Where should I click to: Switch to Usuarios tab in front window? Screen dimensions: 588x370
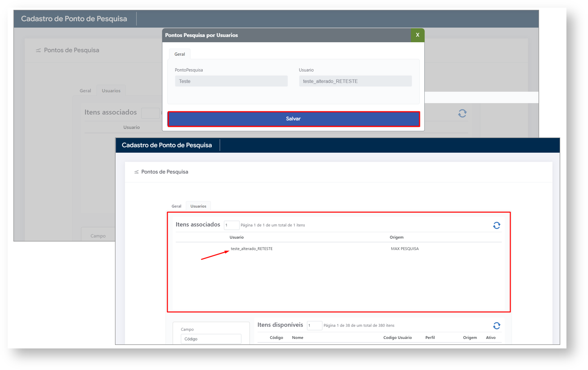click(198, 206)
